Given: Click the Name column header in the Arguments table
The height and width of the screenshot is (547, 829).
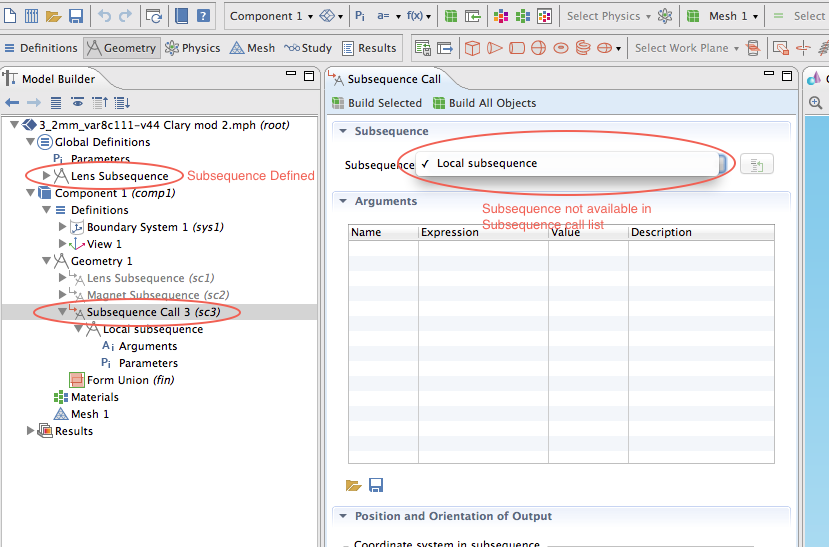Looking at the screenshot, I should 383,233.
